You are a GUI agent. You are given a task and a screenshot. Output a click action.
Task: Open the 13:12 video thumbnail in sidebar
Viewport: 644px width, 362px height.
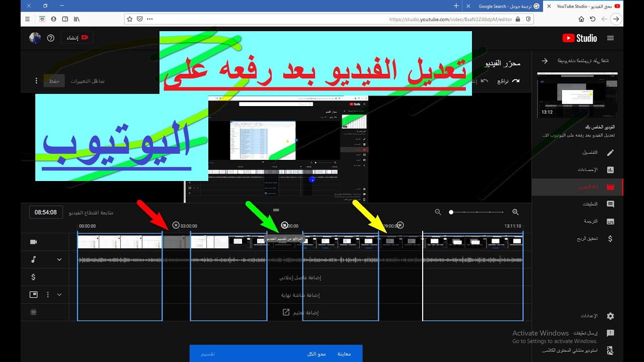point(578,95)
